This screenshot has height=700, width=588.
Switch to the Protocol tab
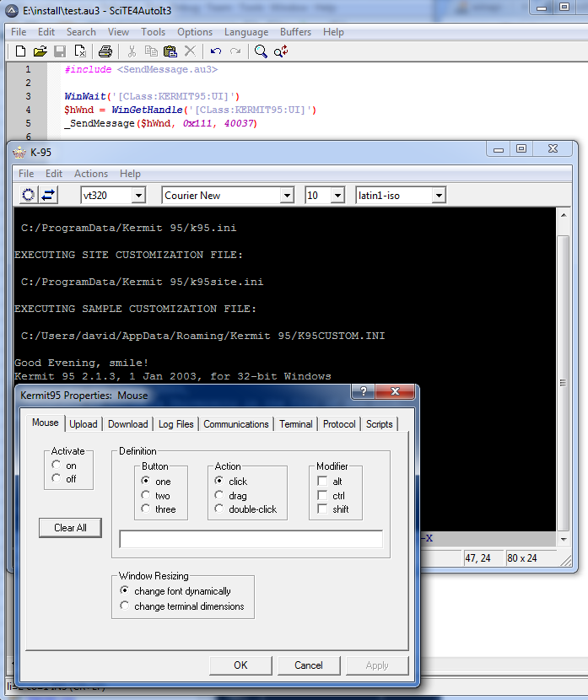tap(339, 424)
